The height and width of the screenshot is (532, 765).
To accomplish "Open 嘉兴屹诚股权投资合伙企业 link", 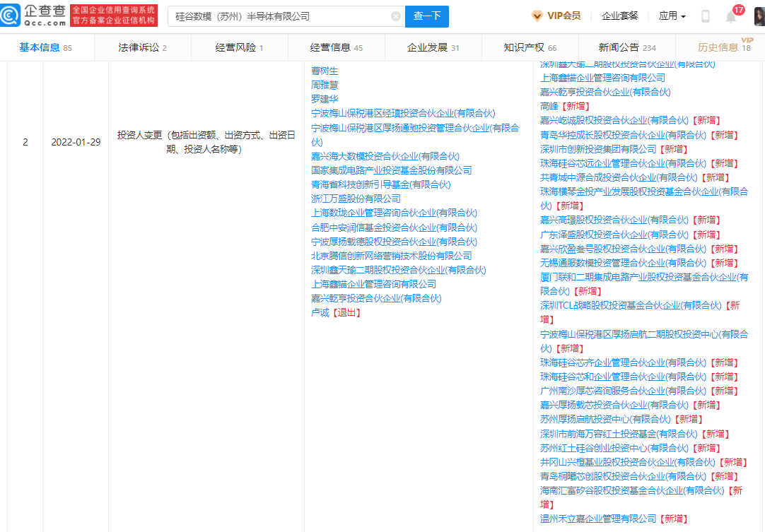I will coord(614,120).
